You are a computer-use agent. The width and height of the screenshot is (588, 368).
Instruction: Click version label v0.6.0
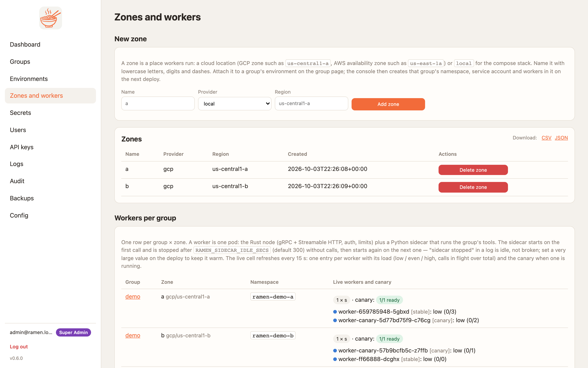tap(16, 358)
